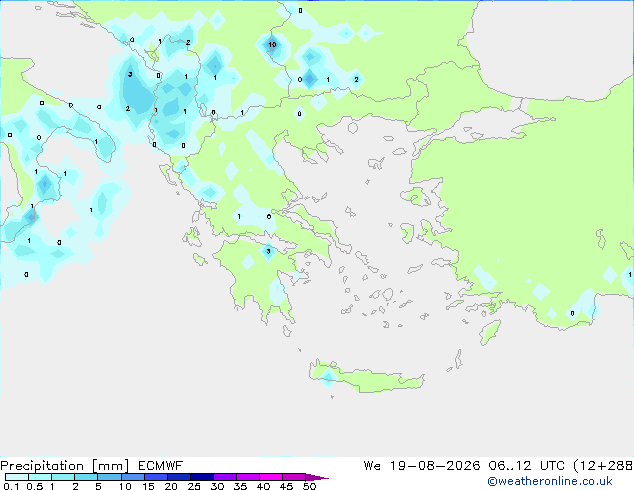Image resolution: width=634 pixels, height=490 pixels.
Task: Select the 0.5 to 1 mm legend swatch
Action: pyautogui.click(x=40, y=477)
